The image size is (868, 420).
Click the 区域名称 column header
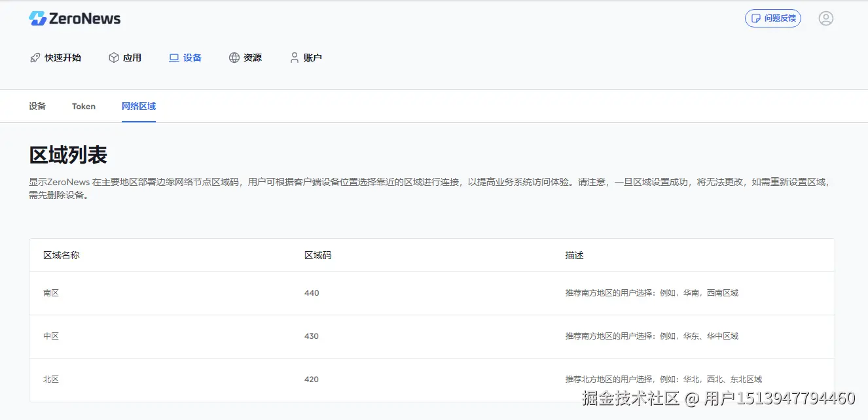(x=62, y=255)
